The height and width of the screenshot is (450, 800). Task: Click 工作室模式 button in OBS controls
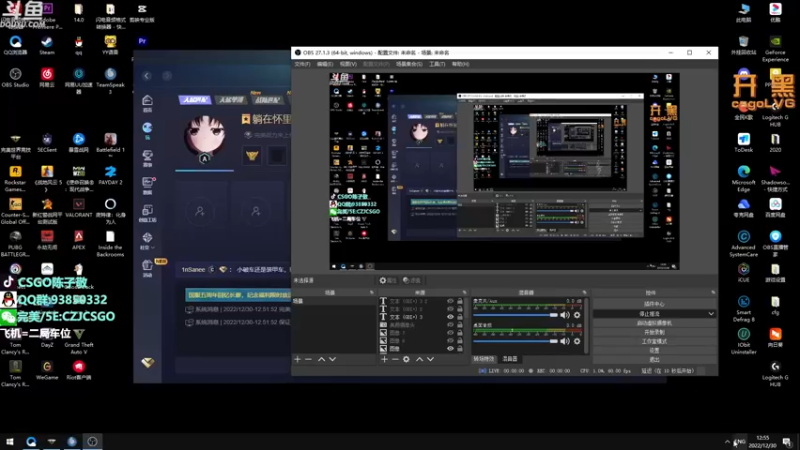click(655, 341)
